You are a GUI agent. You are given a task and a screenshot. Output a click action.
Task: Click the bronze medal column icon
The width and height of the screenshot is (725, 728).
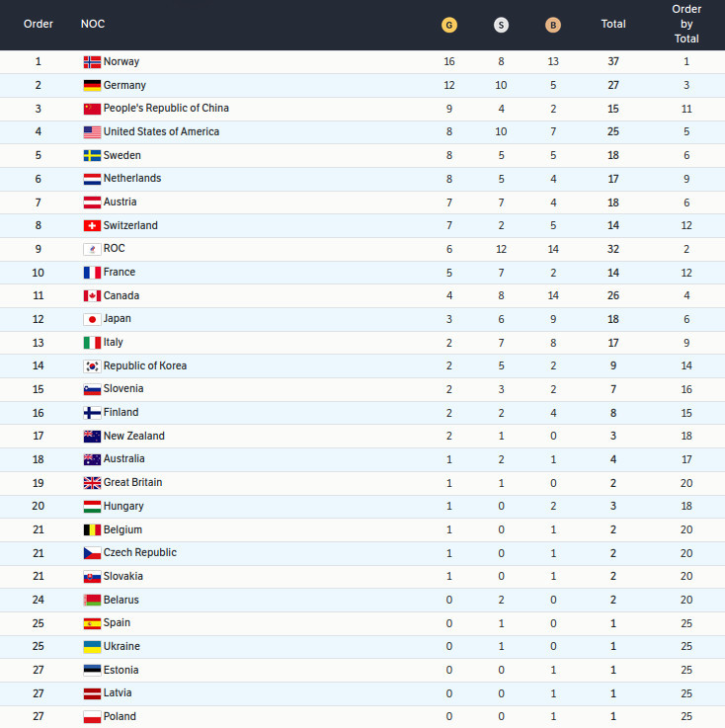tap(553, 25)
